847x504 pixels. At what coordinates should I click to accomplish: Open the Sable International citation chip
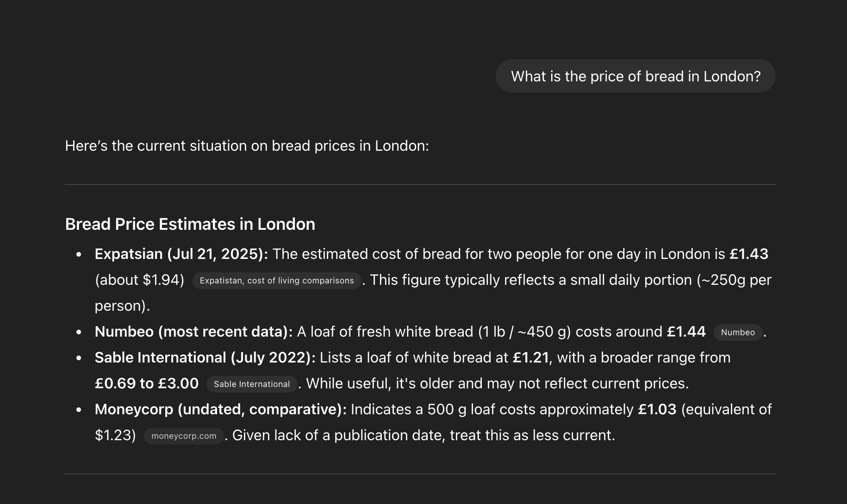pos(252,384)
